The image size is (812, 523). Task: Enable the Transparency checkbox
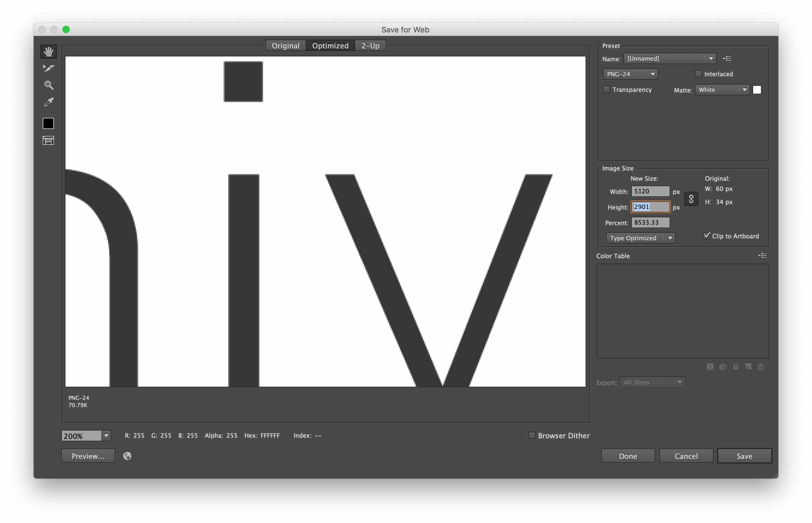(x=607, y=90)
